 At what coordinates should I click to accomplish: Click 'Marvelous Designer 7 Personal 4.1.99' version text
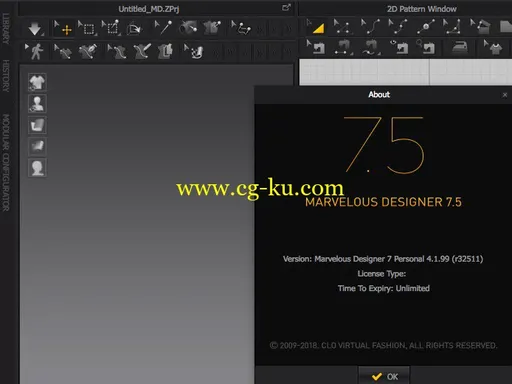click(382, 259)
